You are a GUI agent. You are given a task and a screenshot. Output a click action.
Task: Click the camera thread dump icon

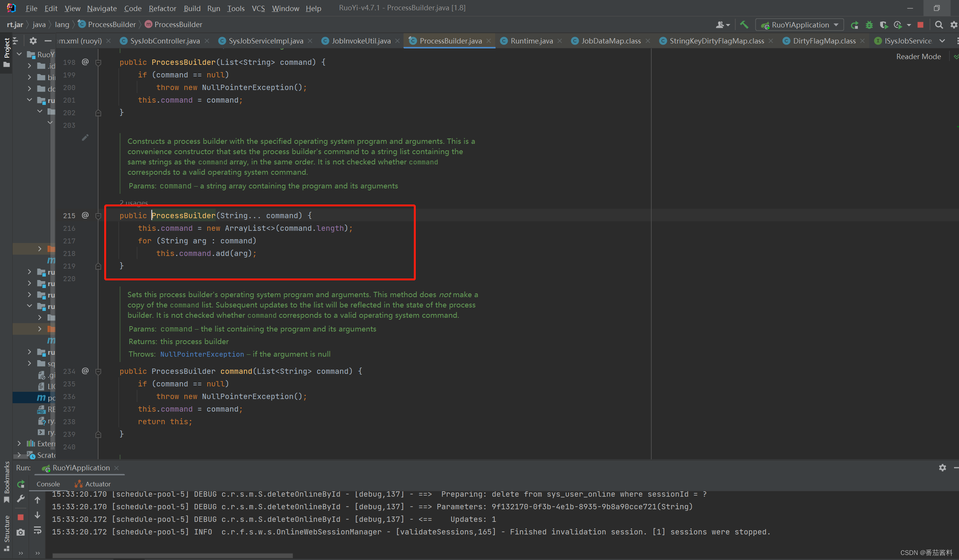21,532
